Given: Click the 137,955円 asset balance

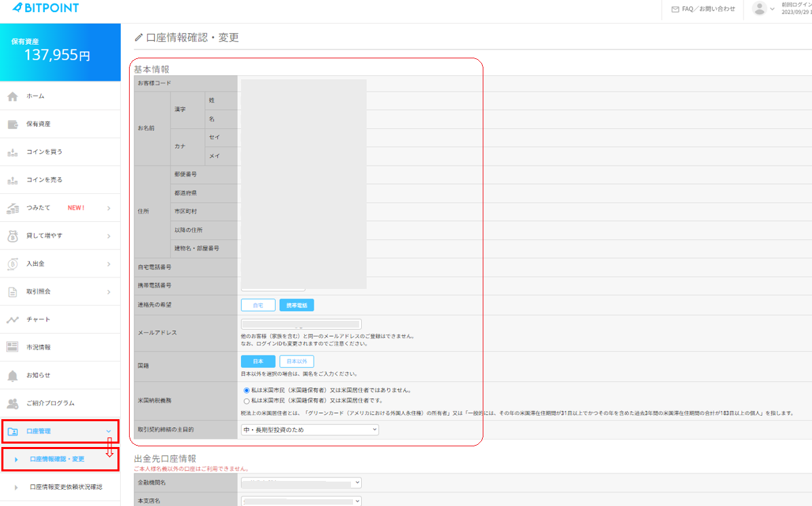Looking at the screenshot, I should point(57,55).
